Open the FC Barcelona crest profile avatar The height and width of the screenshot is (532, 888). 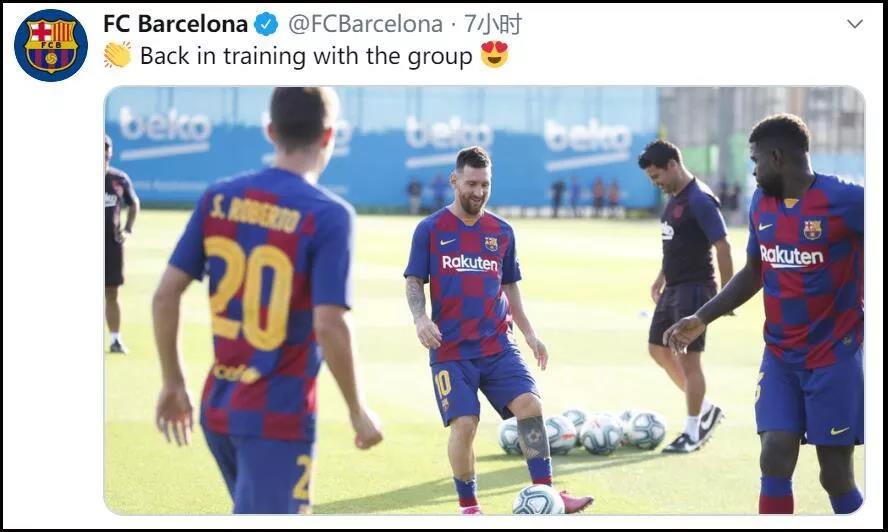point(51,45)
